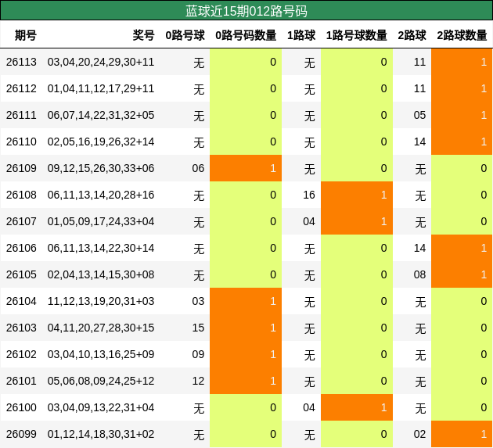The height and width of the screenshot is (448, 493).
Task: Click issue number 26107
Action: 21,221
